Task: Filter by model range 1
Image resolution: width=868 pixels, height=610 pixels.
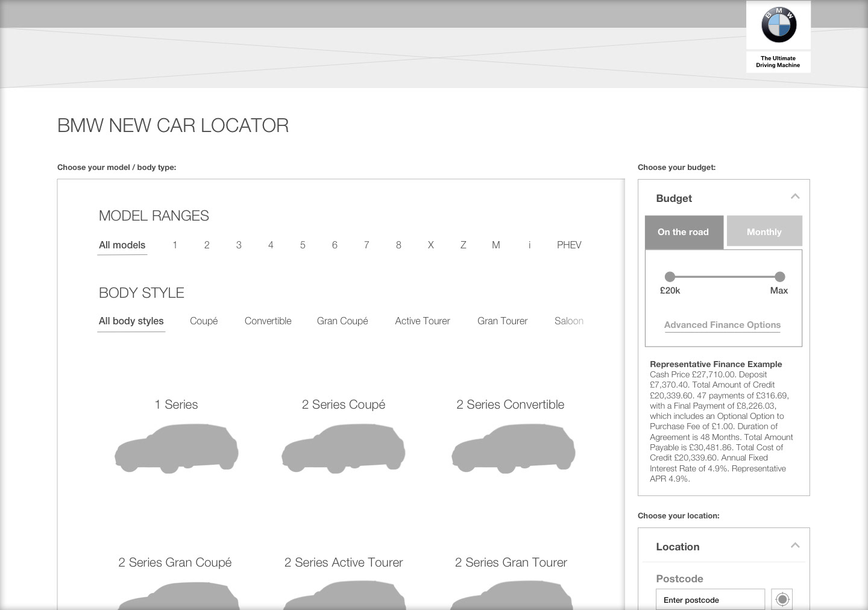Action: (x=175, y=245)
